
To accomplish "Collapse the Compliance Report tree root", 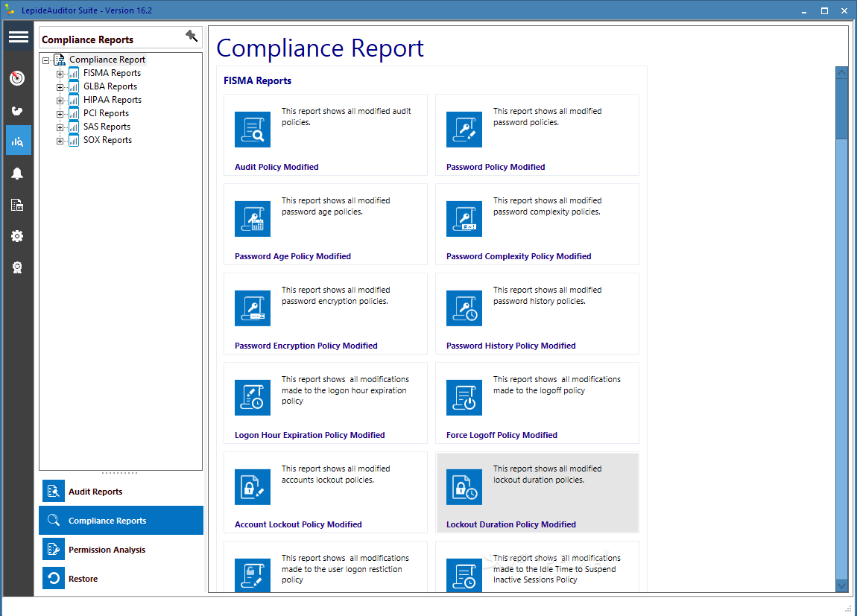I will (x=46, y=60).
